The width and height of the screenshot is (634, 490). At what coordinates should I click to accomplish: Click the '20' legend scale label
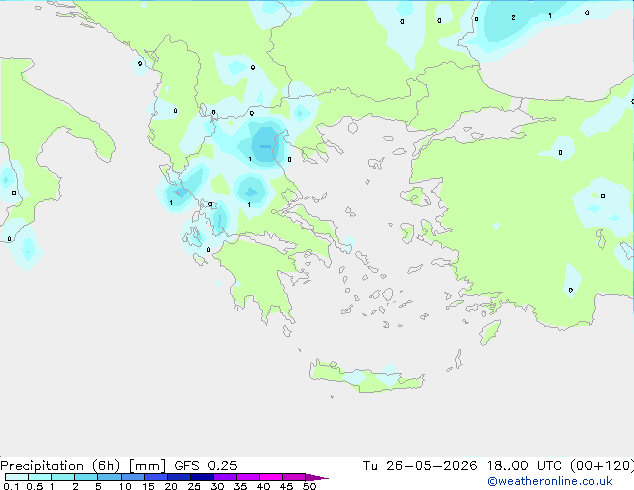tap(171, 486)
